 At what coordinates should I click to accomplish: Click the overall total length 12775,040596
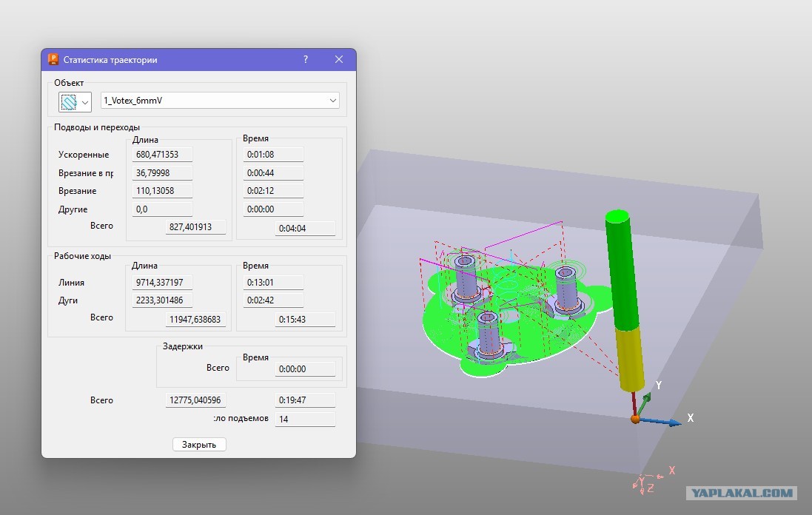pos(195,400)
